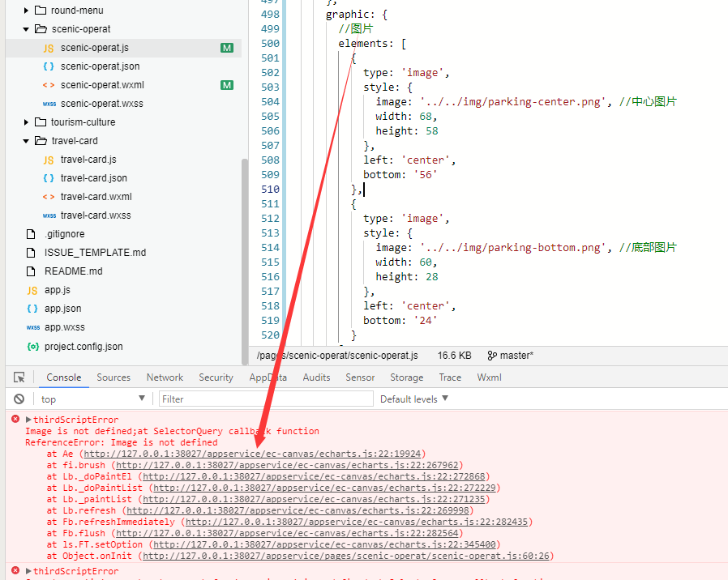This screenshot has width=728, height=580.
Task: Collapse the travel-card folder arrow
Action: coord(26,141)
